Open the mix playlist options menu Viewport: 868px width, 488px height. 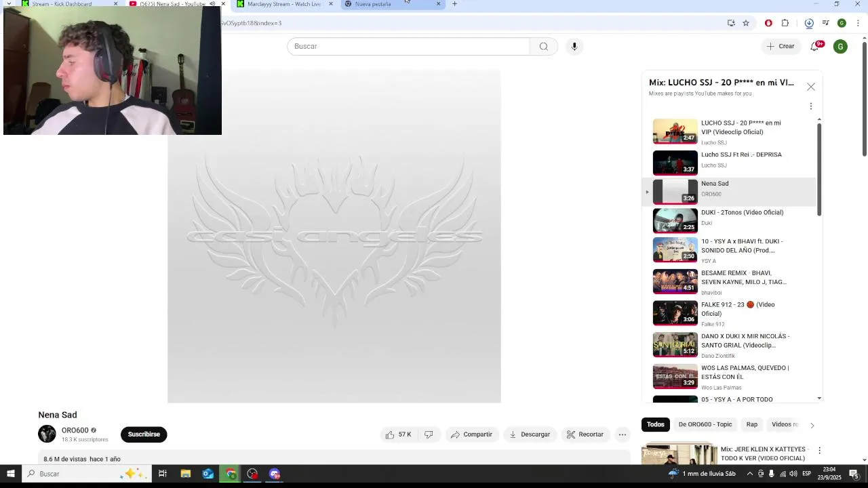click(811, 106)
